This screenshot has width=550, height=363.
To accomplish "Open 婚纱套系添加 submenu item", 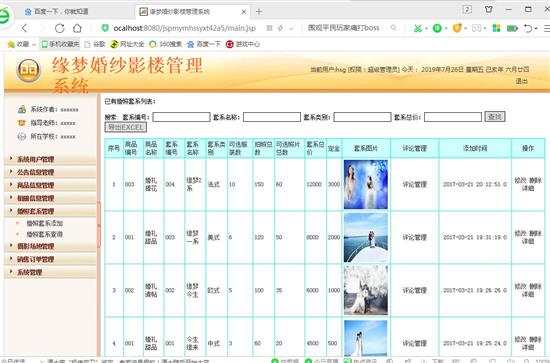I will pos(45,223).
